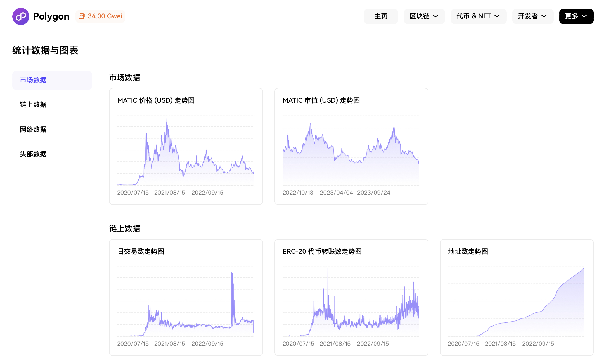The height and width of the screenshot is (364, 611).
Task: Click 2021/08/15 label under ERC-20 chart
Action: click(335, 344)
